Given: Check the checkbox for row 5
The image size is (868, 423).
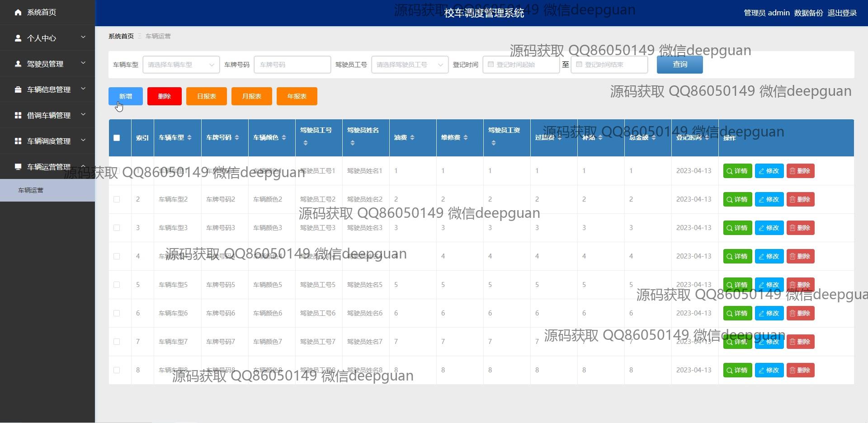Looking at the screenshot, I should pos(117,285).
